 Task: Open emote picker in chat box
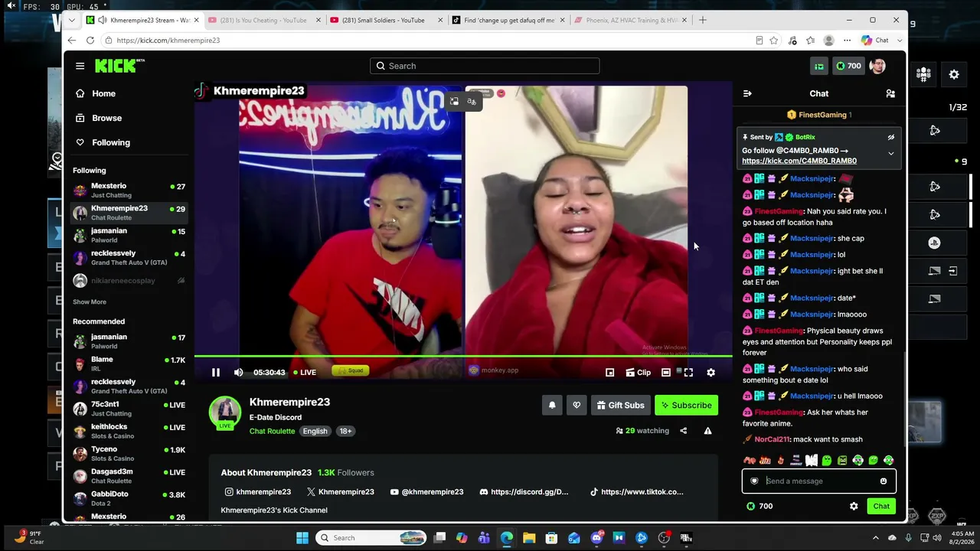[x=883, y=481]
